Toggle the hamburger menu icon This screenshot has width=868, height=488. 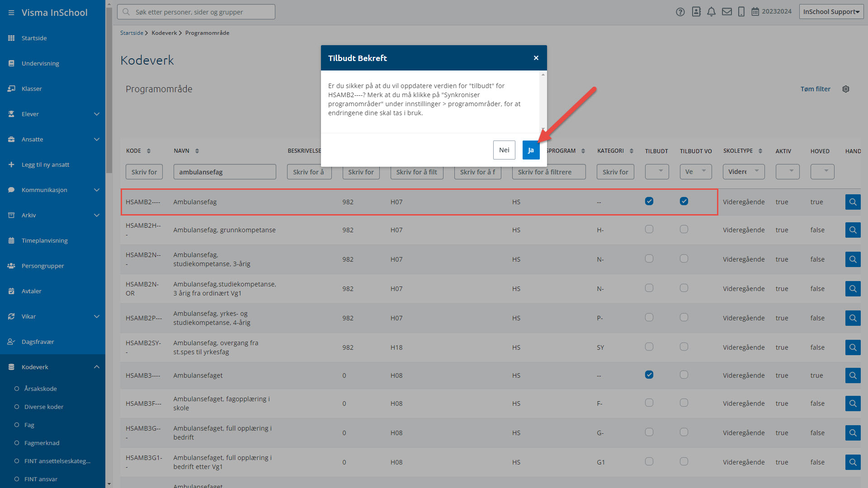11,13
